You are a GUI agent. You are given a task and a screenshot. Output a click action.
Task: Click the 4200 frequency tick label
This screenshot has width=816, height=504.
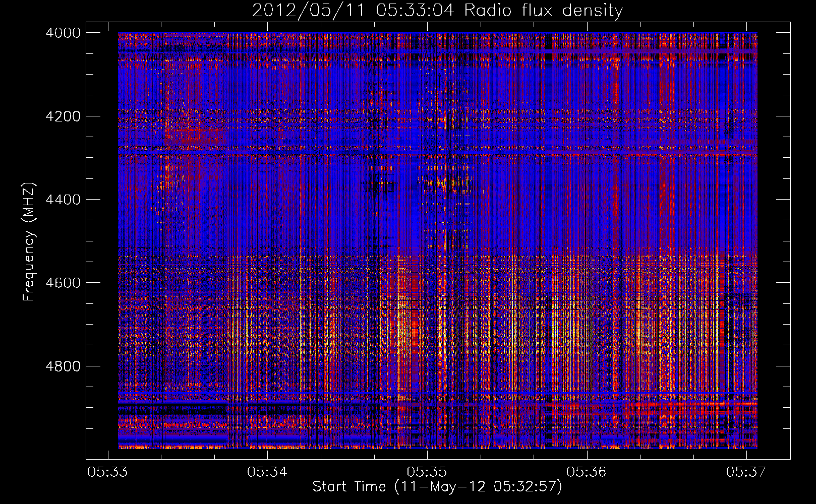(63, 116)
